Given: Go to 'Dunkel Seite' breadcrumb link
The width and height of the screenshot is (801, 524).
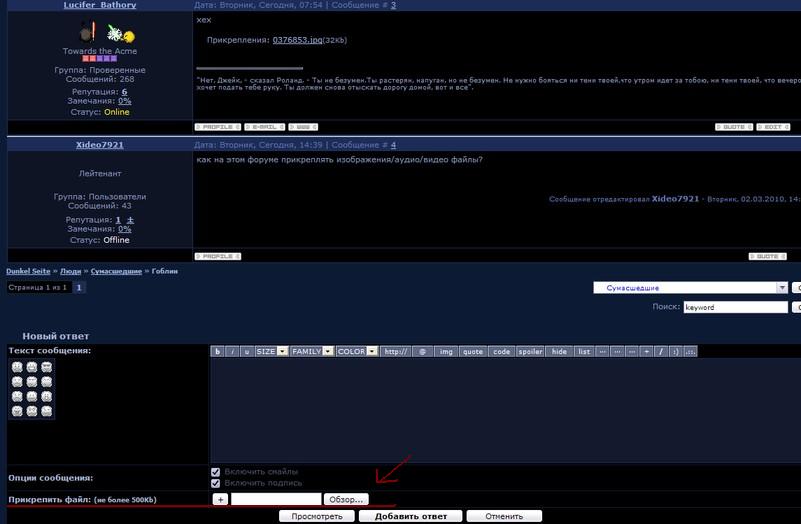Looking at the screenshot, I should (29, 271).
